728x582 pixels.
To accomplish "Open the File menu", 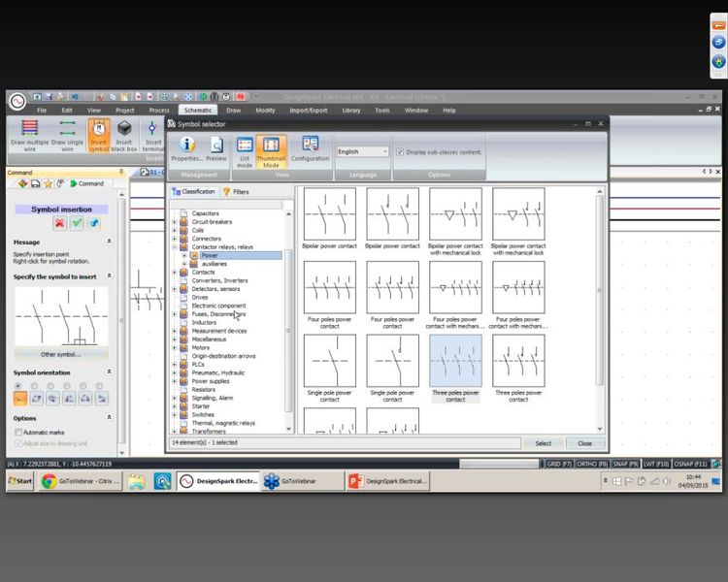I will pos(42,111).
